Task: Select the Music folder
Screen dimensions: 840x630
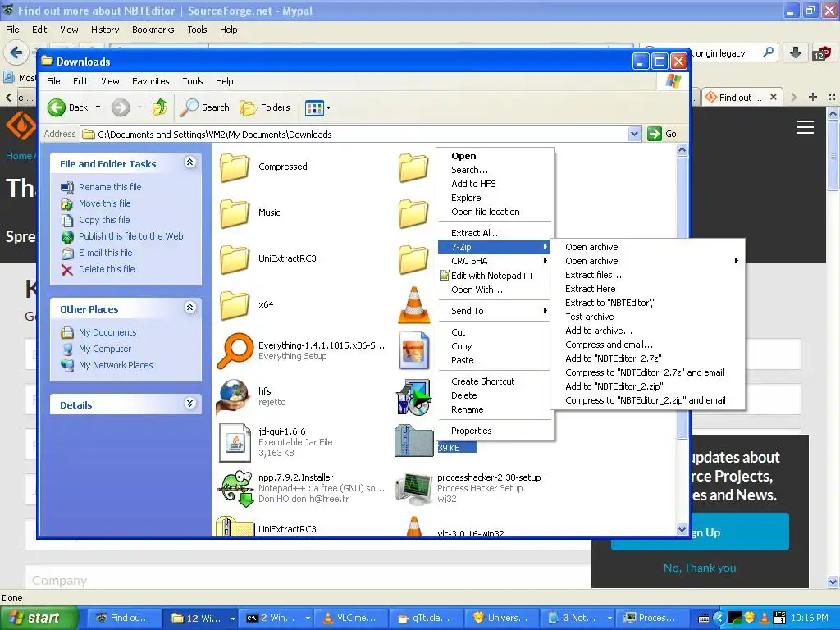Action: click(x=234, y=212)
